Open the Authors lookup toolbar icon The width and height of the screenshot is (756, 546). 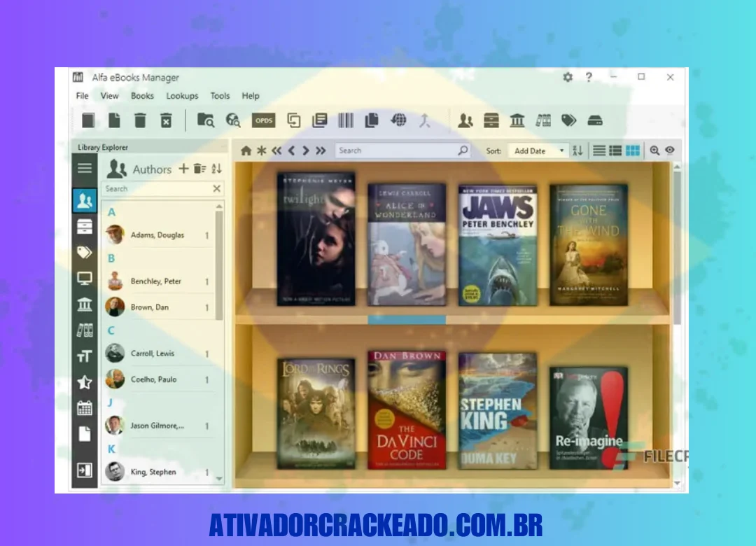(x=465, y=120)
